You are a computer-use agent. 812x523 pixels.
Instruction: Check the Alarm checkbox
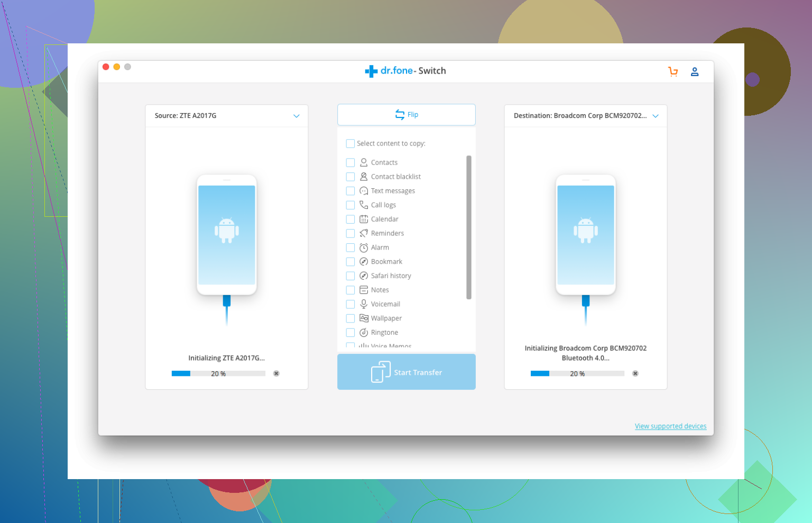tap(350, 247)
